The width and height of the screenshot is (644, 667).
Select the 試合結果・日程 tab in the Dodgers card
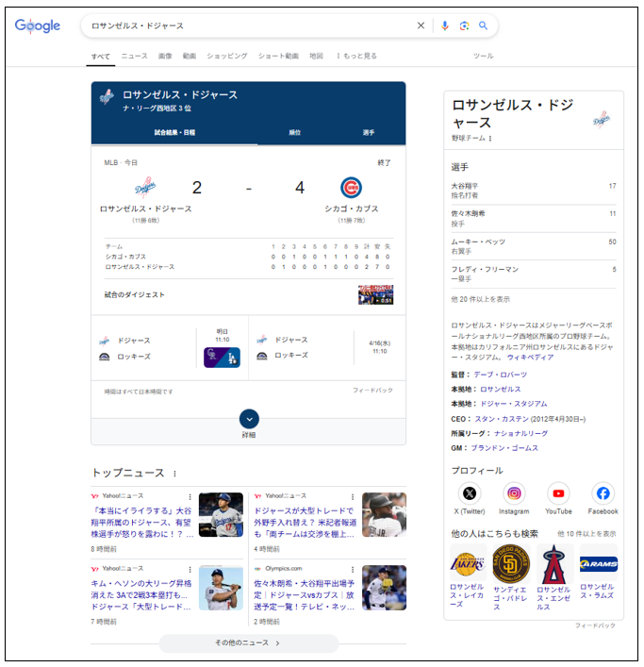(x=174, y=132)
